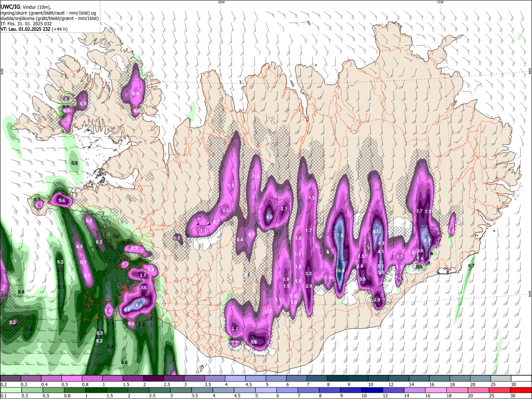Select the pink swatch labeled 18 in lower legend

pos(457,390)
